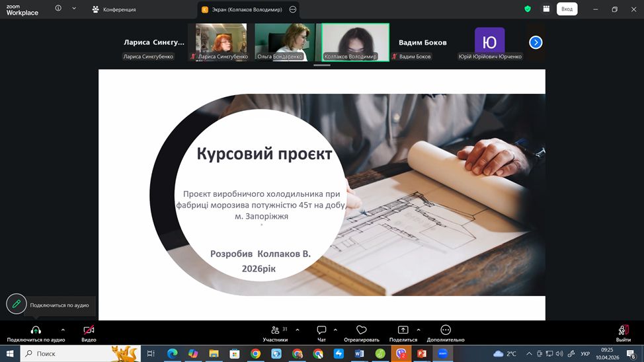Click Подключиться по аудио headphones button
Screen dimensions: 644x362
coord(36,330)
